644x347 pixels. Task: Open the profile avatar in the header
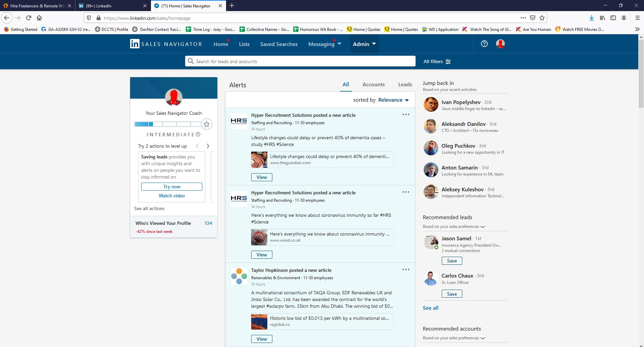500,44
